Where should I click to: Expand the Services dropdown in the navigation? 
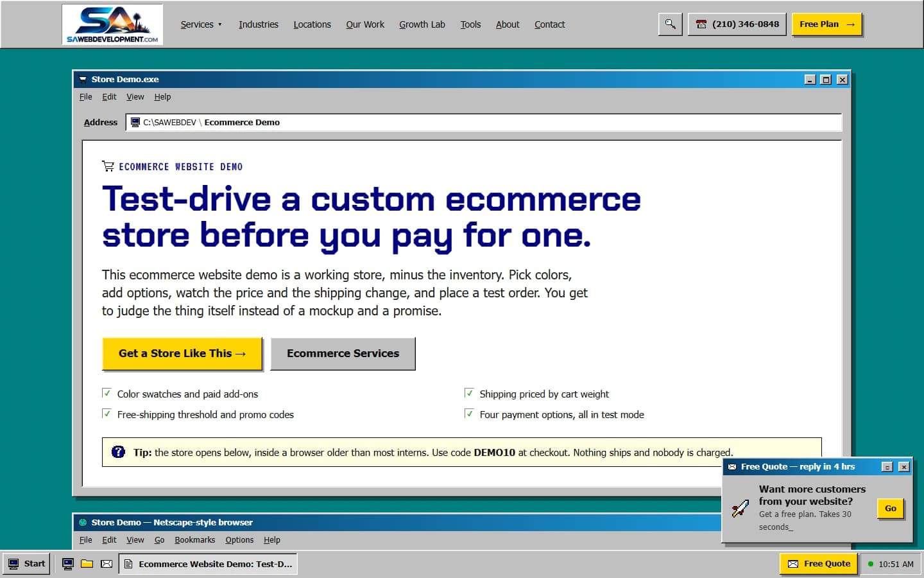coord(201,24)
